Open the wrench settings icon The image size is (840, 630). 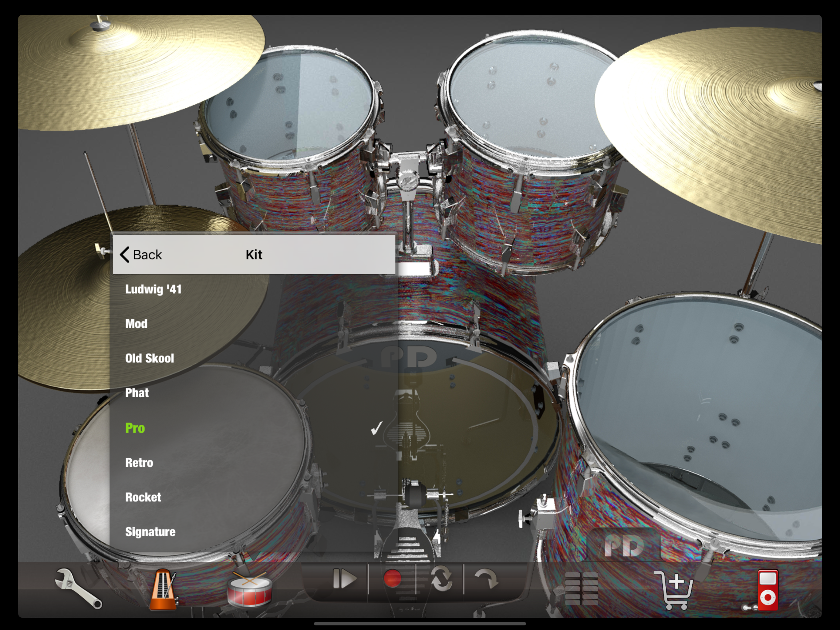[x=78, y=588]
